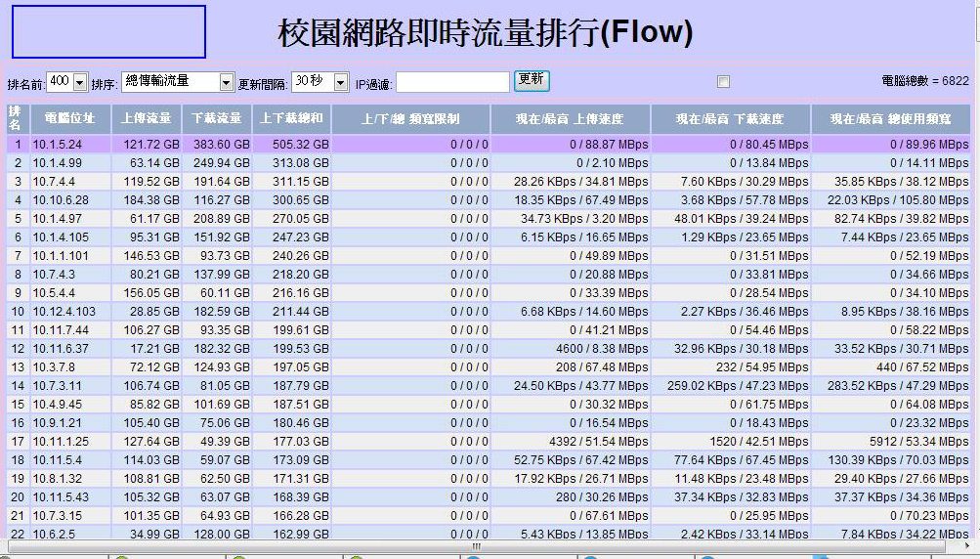Click the 259.02 KBps / 47.23 MBps cell
This screenshot has height=559, width=980.
click(731, 386)
